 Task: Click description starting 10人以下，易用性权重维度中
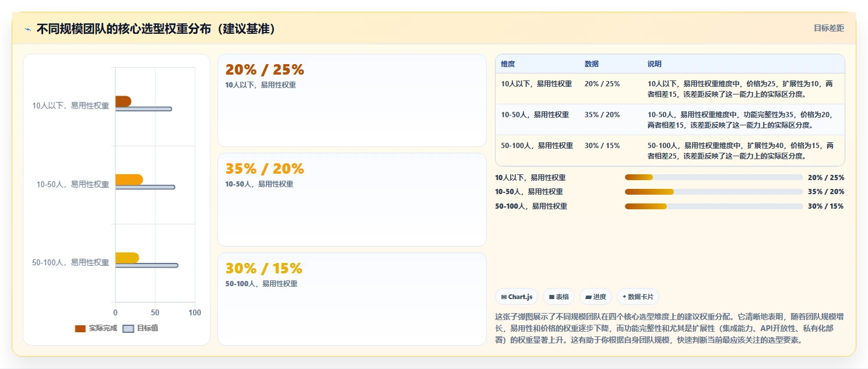740,89
